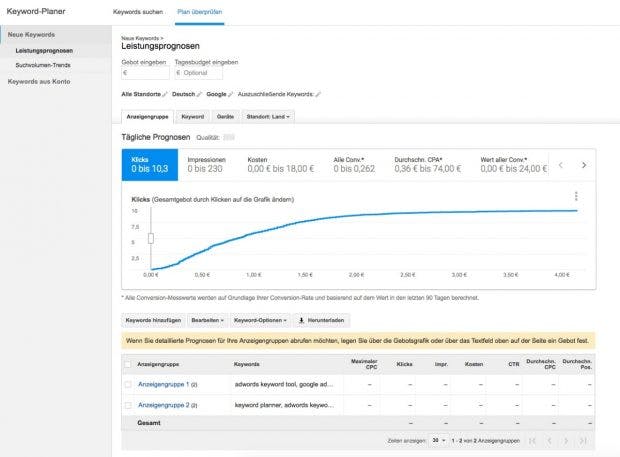Open chart three-dot options menu
Screen dimensions: 620x457
coord(576,196)
